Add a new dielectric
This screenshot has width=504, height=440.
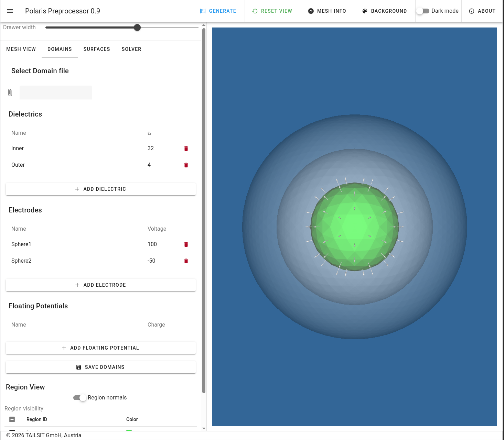[101, 189]
